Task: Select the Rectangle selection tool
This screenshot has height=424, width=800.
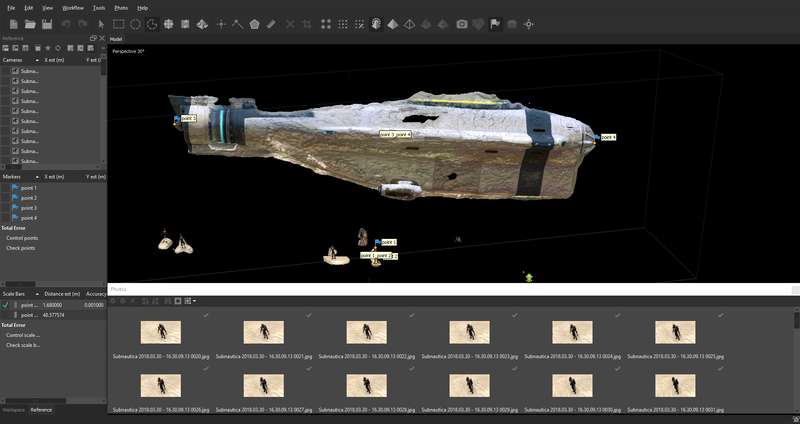Action: tap(118, 24)
